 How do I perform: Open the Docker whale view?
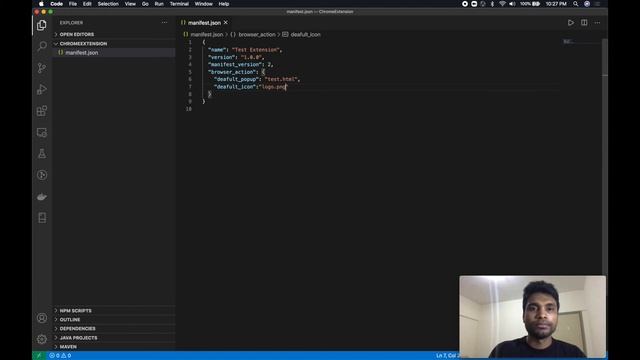(x=42, y=197)
